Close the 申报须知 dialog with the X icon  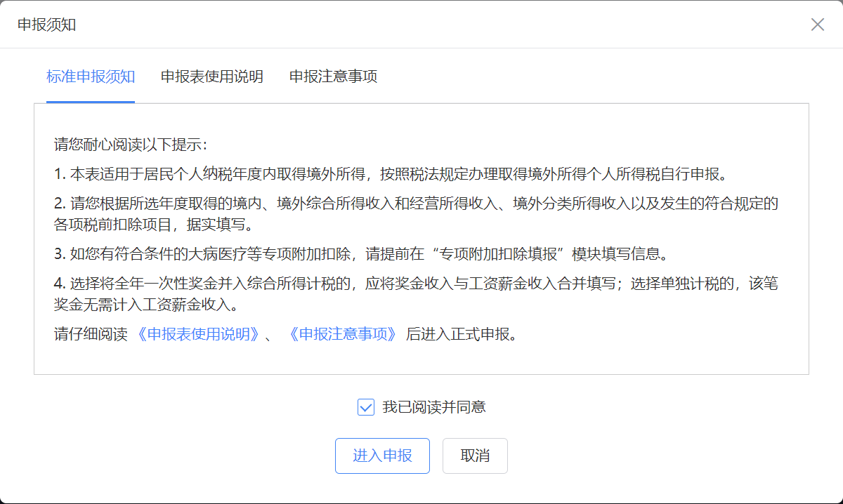pyautogui.click(x=817, y=25)
